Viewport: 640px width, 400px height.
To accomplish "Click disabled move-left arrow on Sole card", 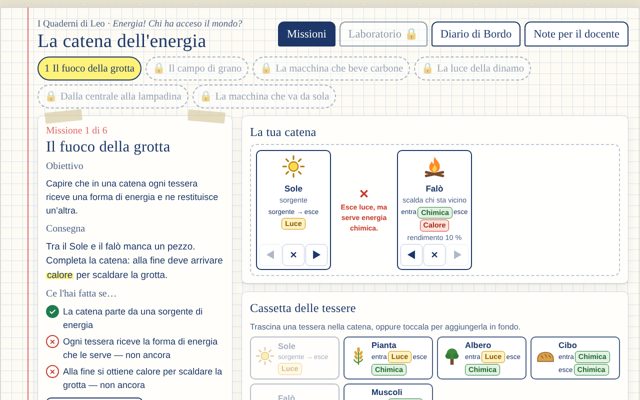I will click(x=270, y=255).
